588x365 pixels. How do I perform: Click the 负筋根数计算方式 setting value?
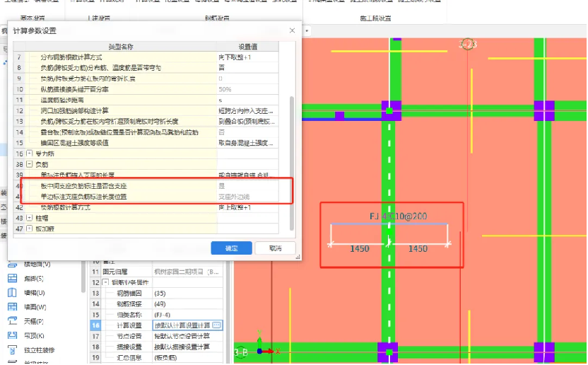(x=244, y=207)
